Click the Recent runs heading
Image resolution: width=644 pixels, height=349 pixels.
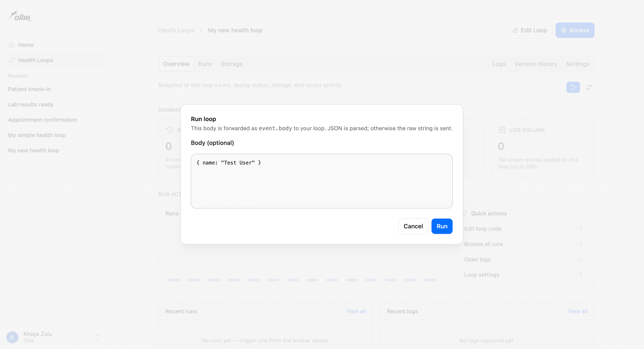tap(181, 311)
